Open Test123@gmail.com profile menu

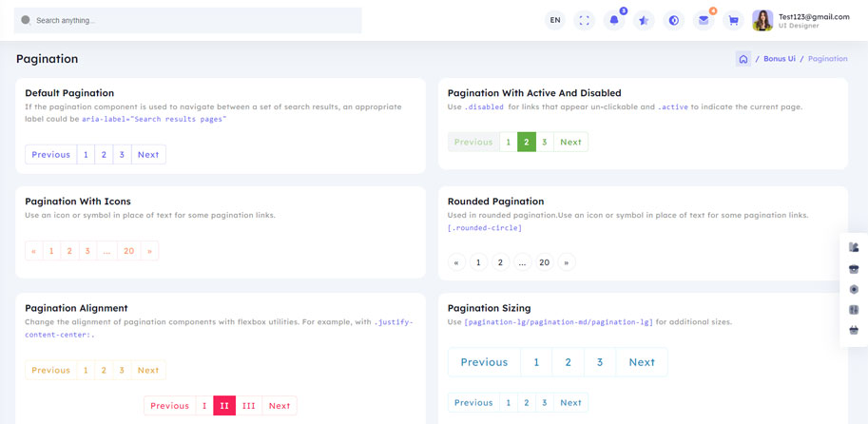(x=814, y=16)
